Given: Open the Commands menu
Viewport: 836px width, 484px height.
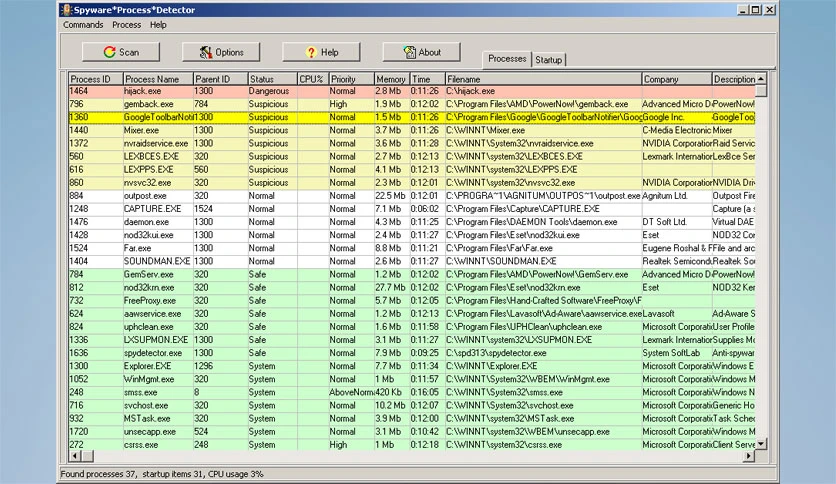Looking at the screenshot, I should click(83, 25).
